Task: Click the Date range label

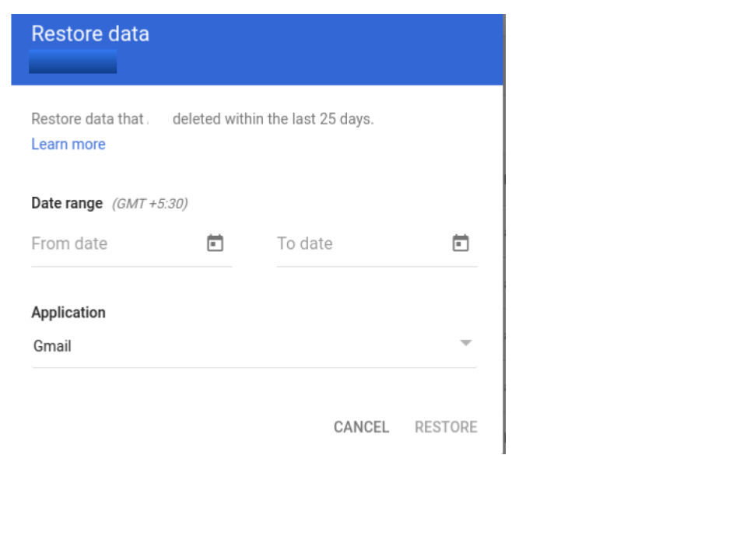Action: coord(67,203)
